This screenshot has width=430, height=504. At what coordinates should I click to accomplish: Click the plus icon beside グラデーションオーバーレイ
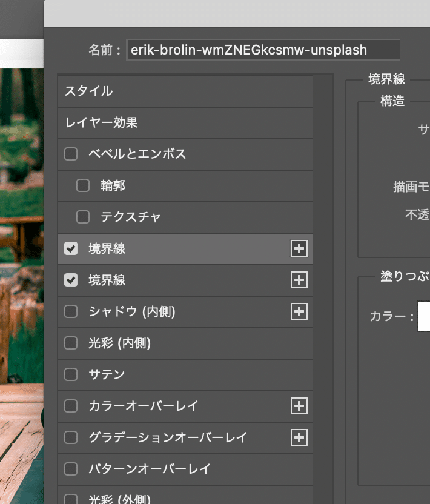click(299, 437)
